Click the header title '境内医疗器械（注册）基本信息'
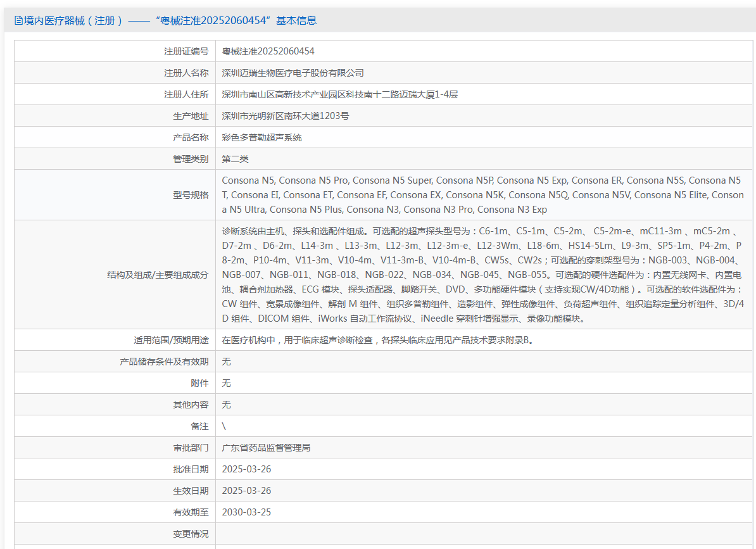The image size is (756, 549). pyautogui.click(x=170, y=20)
